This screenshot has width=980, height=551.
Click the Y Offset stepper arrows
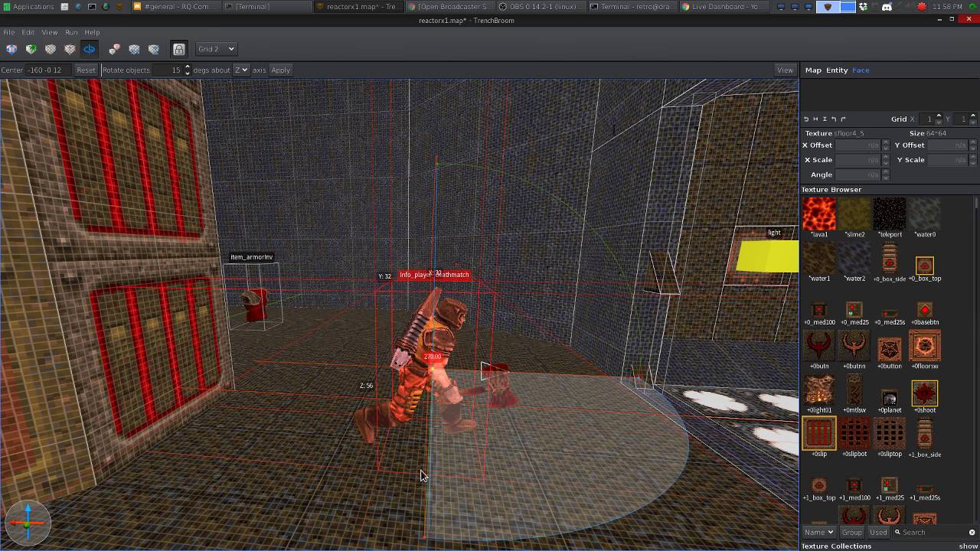coord(973,145)
